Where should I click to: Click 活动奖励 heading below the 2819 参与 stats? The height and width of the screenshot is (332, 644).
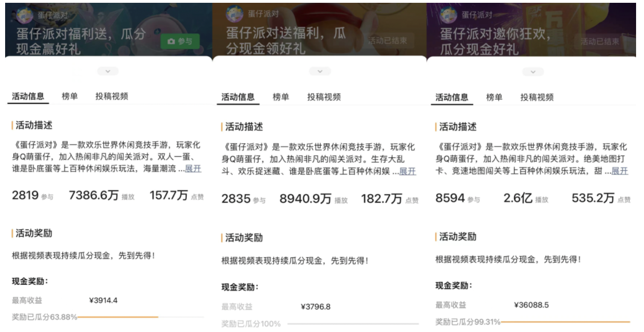point(34,233)
